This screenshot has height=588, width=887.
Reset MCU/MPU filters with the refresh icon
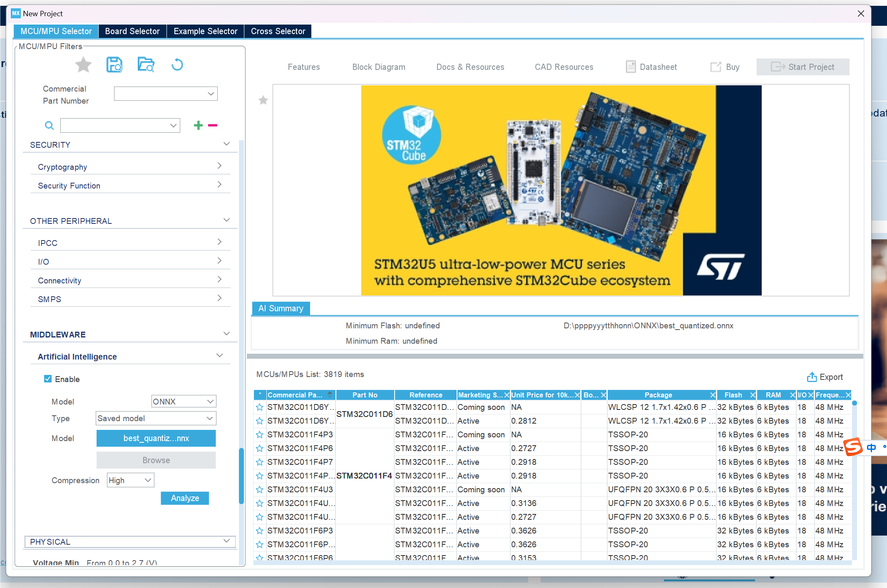(x=177, y=65)
